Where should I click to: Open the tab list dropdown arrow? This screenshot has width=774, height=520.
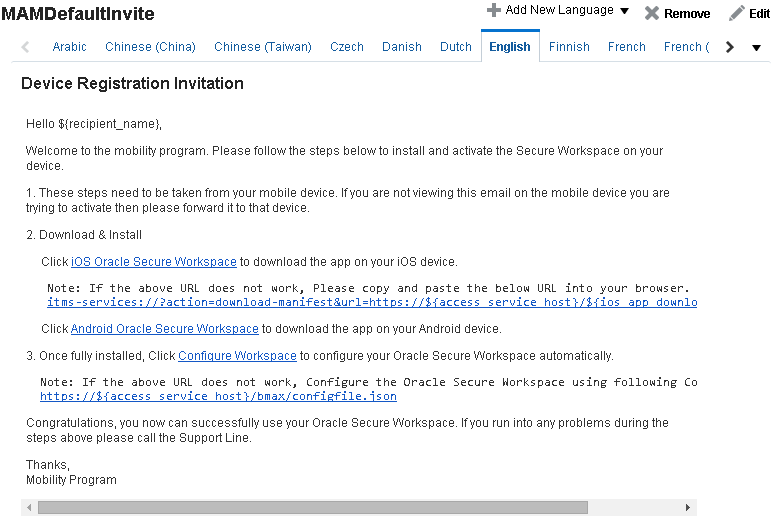tap(756, 48)
